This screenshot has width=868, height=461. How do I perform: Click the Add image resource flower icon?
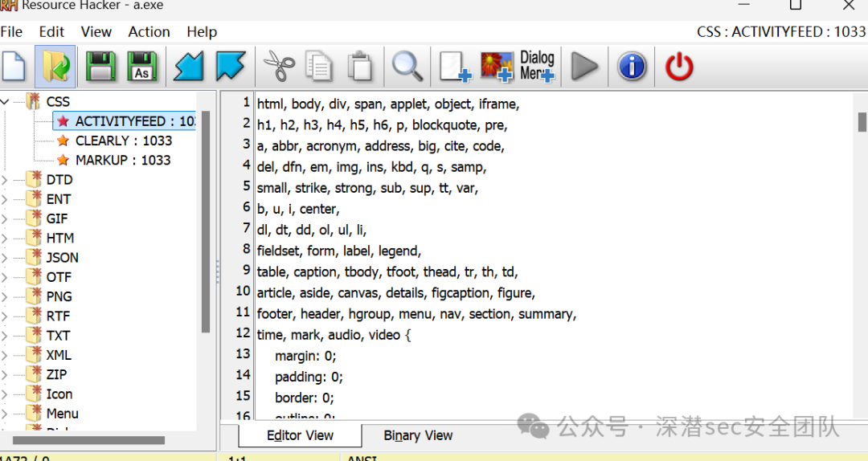click(x=497, y=67)
